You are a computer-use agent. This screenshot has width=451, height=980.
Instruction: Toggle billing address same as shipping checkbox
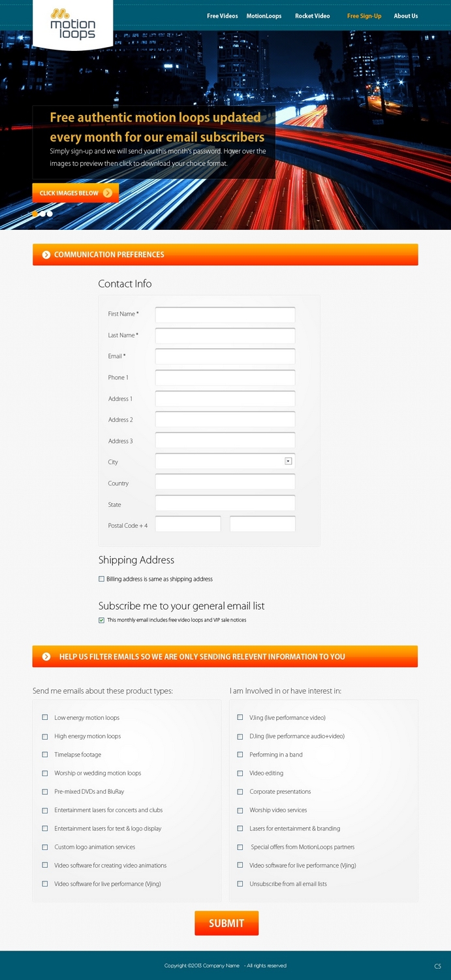coord(101,579)
